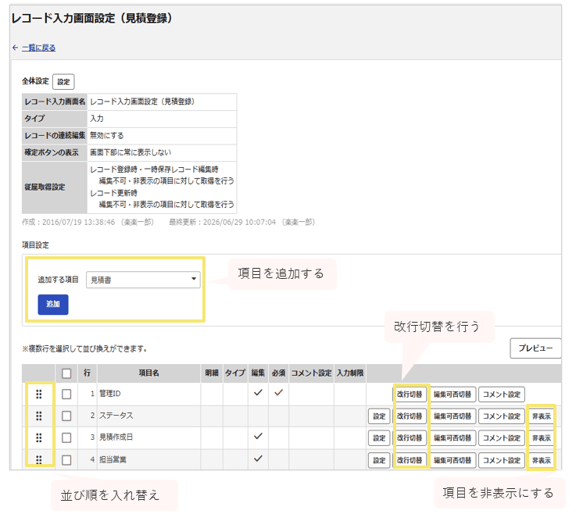
Task: Click コメント設定 button for 管理ID row
Action: pyautogui.click(x=502, y=394)
